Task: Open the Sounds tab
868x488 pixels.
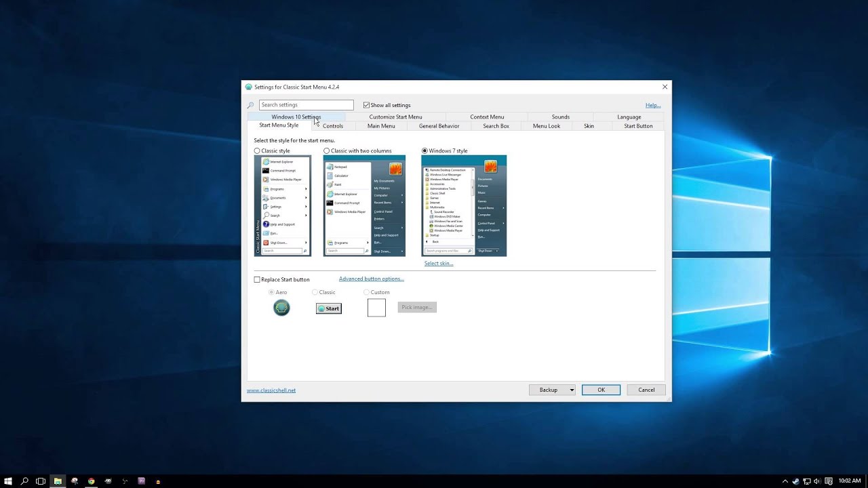Action: click(561, 117)
